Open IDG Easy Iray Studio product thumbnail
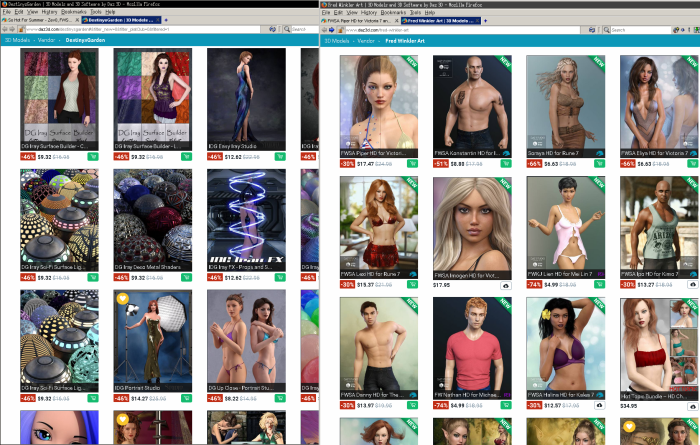Screen dimensions: 700x445 tap(246, 99)
